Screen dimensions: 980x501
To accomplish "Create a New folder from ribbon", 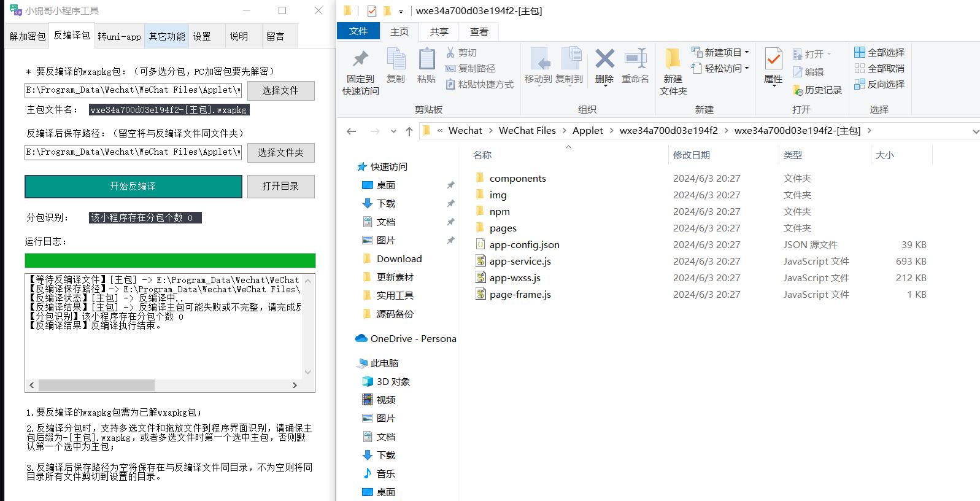I will [673, 72].
